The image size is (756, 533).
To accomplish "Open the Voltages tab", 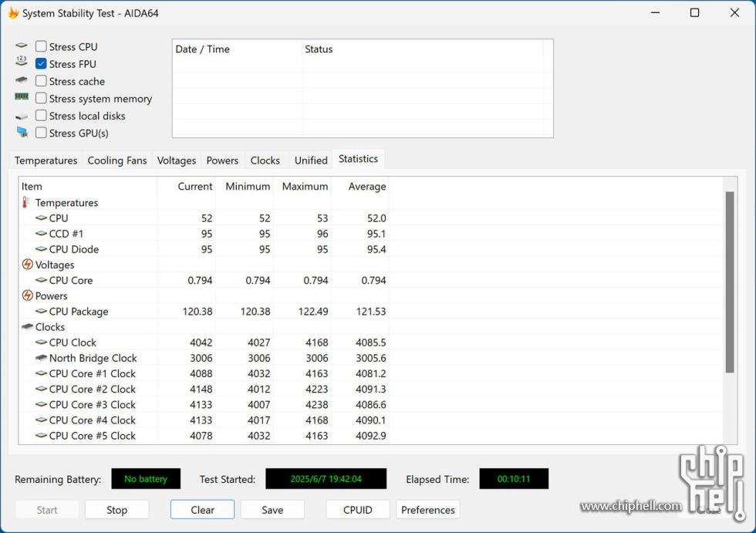I will (x=177, y=160).
